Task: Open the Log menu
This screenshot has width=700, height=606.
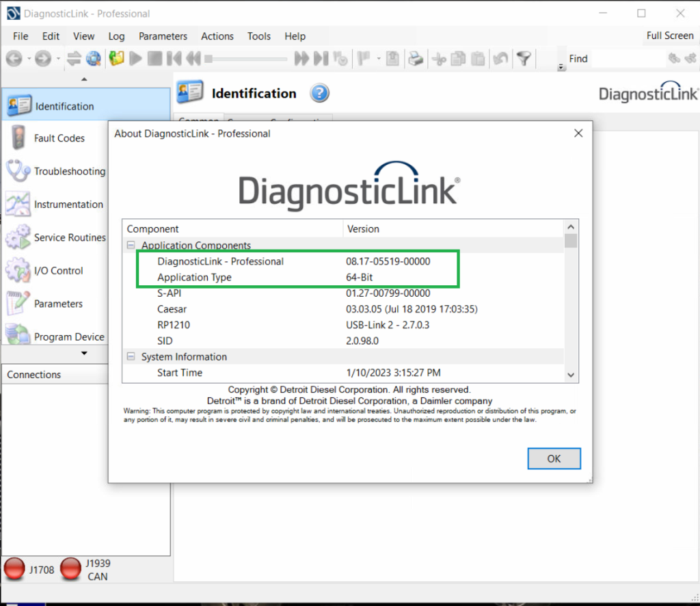Action: [116, 36]
